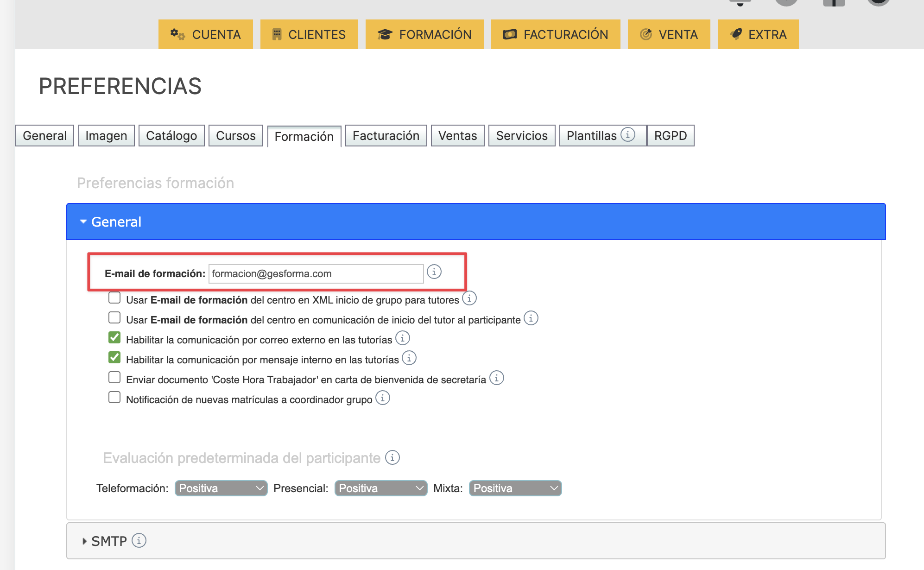Expand the SMTP section

click(x=109, y=541)
